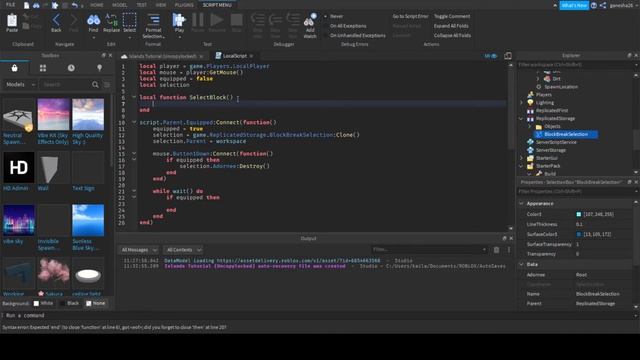Switch to the TEST ribbon tab
The image size is (640, 360).
141,5
